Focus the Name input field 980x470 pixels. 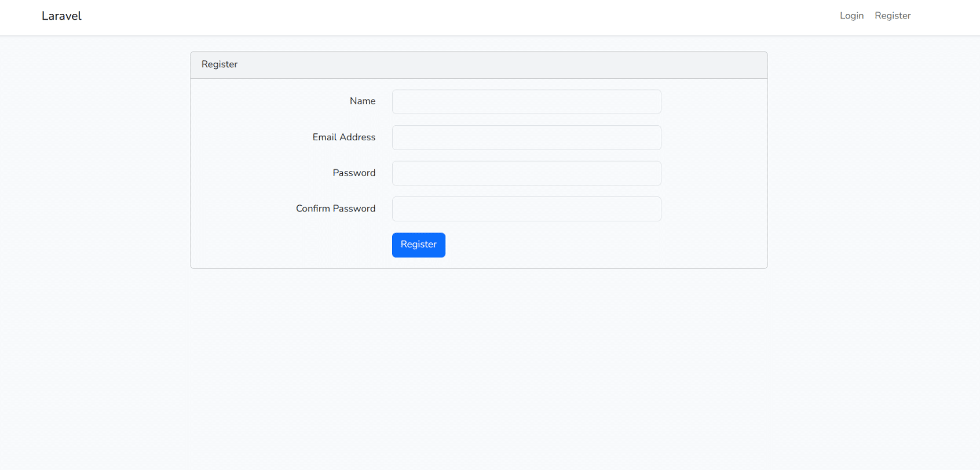pos(526,101)
